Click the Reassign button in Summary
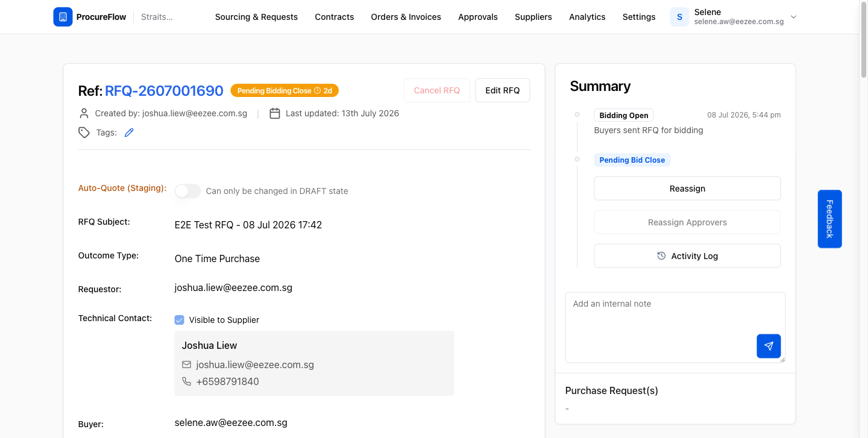The image size is (868, 438). pos(687,189)
